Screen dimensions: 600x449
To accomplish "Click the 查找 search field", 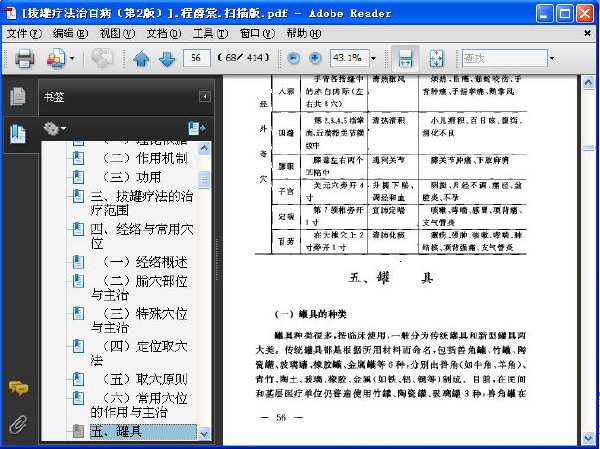I will 504,58.
